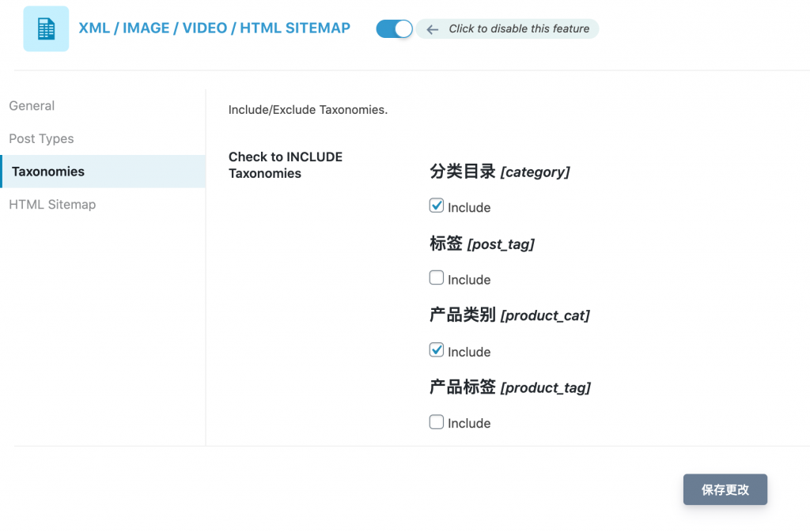This screenshot has height=532, width=810.
Task: Click the Include label under 标签 [post_tag]
Action: click(x=469, y=280)
